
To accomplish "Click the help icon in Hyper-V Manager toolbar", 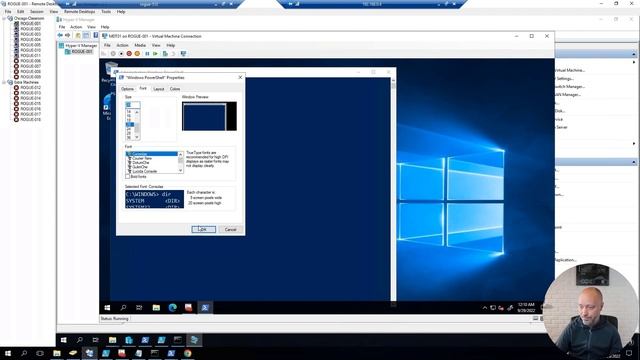I will (96, 36).
